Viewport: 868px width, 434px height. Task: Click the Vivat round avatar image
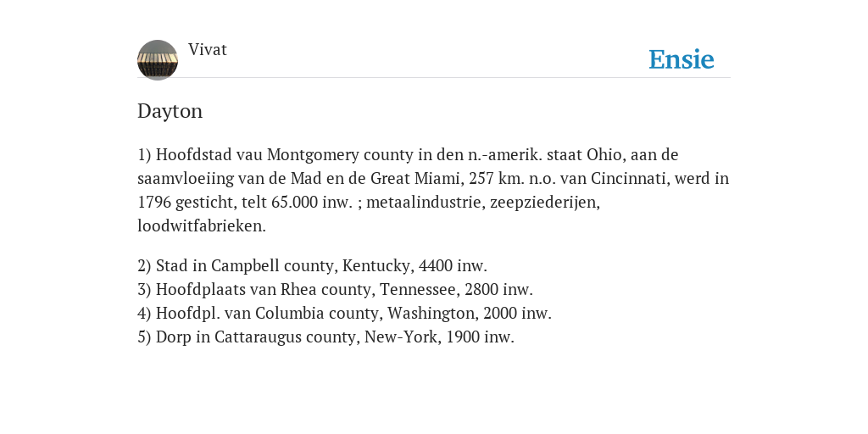[x=158, y=60]
